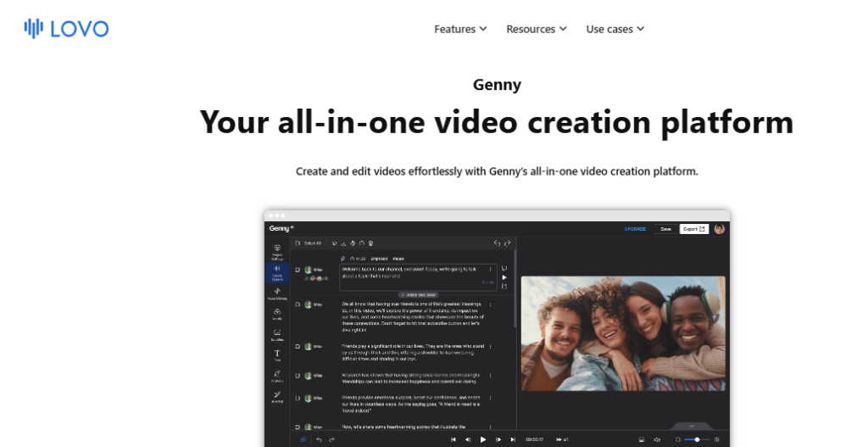The height and width of the screenshot is (447, 868).
Task: Expand the Resources menu
Action: [x=537, y=29]
